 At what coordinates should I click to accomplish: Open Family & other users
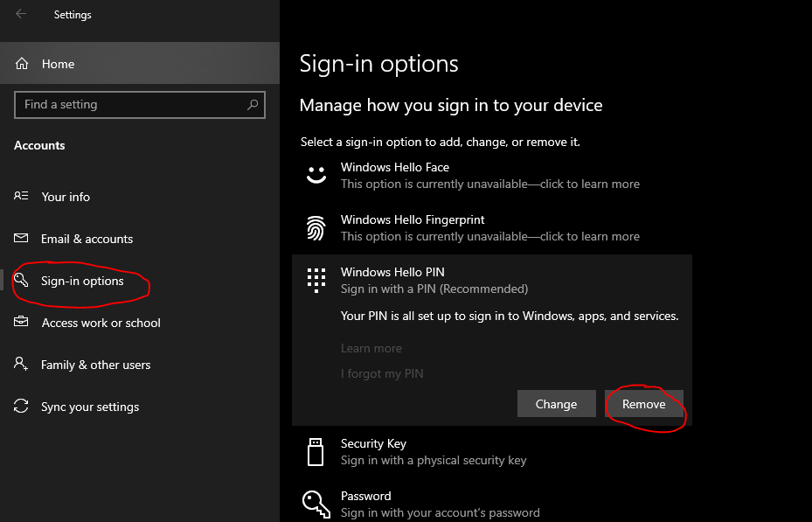pyautogui.click(x=140, y=365)
